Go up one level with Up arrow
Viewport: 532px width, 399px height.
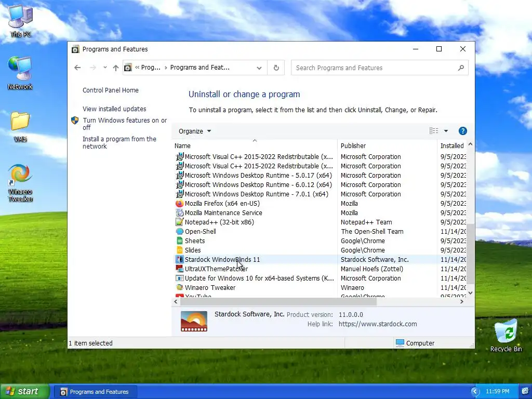click(x=116, y=68)
